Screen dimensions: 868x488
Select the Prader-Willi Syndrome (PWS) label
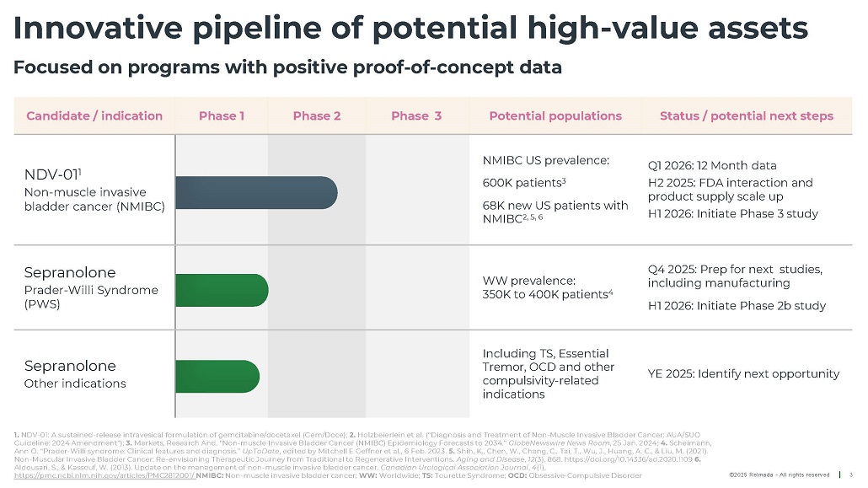[91, 297]
